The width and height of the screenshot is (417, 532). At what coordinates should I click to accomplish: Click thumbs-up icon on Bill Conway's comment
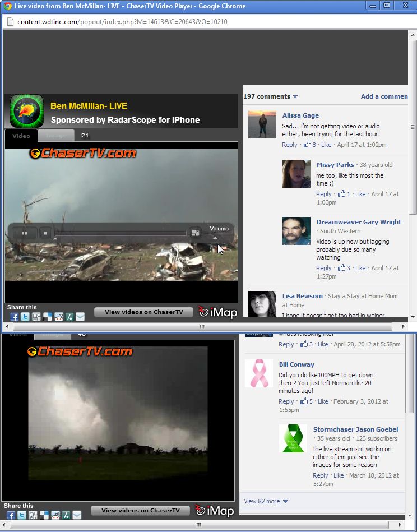tap(304, 401)
